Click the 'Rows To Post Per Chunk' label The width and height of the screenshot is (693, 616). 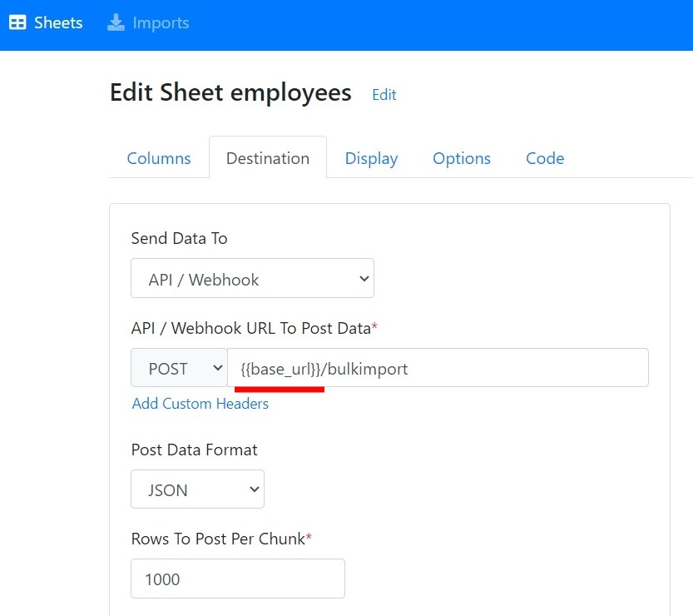click(221, 539)
